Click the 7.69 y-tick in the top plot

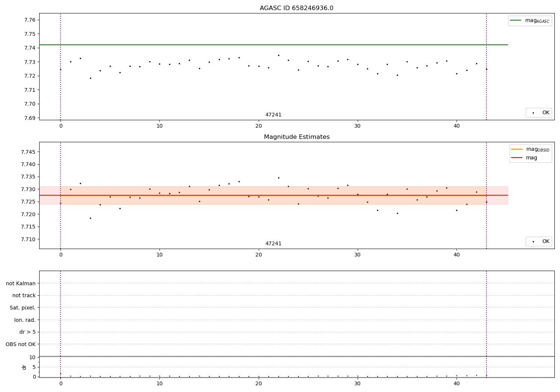click(30, 118)
